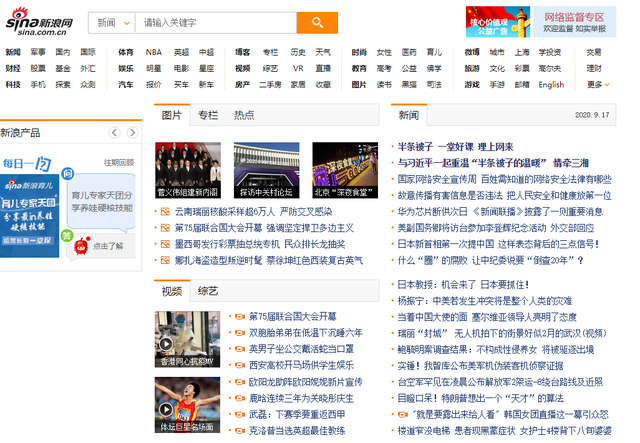
Task: Open the 核心价值观 public service ad banner
Action: coord(498,22)
